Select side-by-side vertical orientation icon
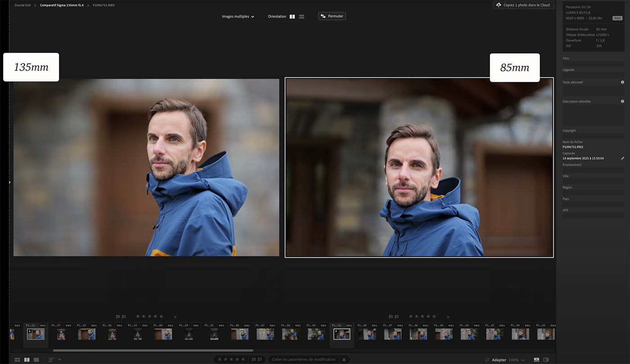Viewport: 630px width, 364px height. (x=292, y=17)
